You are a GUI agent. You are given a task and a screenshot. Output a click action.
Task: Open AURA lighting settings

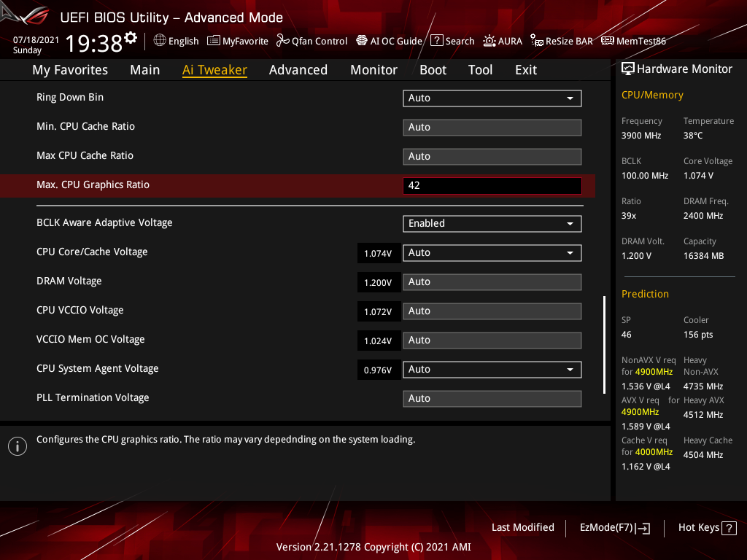click(503, 41)
